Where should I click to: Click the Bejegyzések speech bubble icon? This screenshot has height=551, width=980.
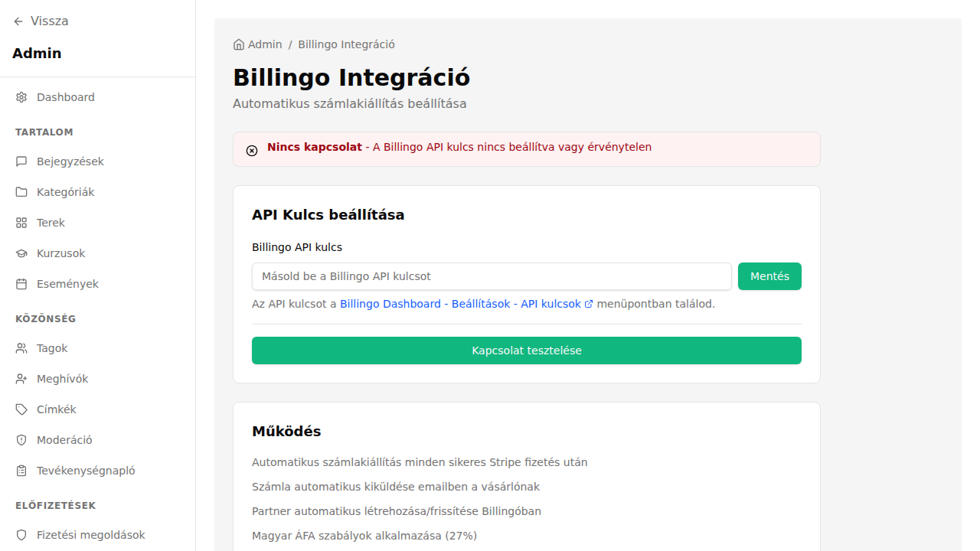[x=21, y=161]
